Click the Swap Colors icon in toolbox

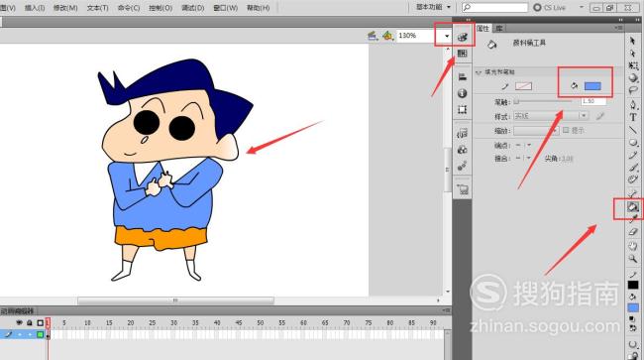[632, 328]
